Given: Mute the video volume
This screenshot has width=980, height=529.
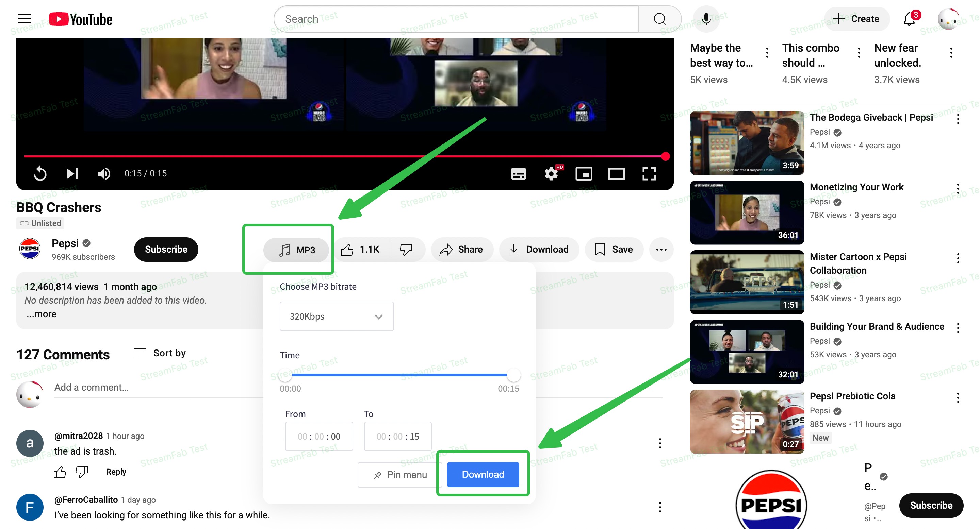Looking at the screenshot, I should [103, 174].
